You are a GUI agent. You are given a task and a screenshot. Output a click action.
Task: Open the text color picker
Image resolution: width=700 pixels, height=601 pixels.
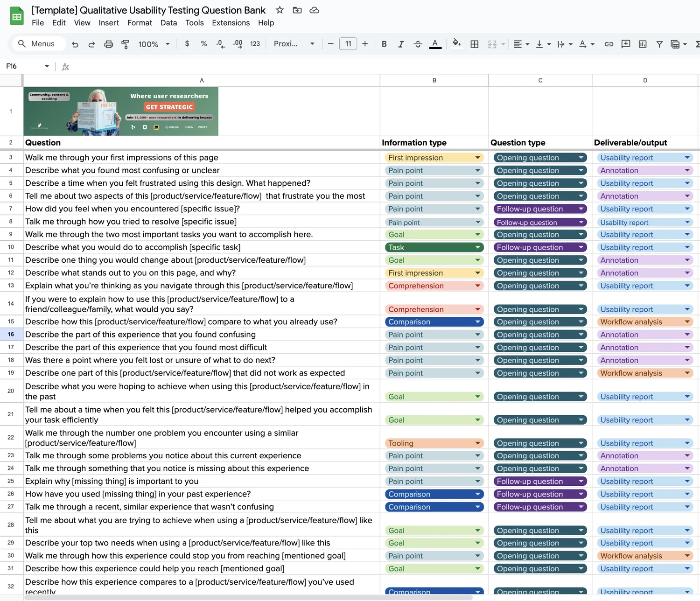tap(435, 44)
